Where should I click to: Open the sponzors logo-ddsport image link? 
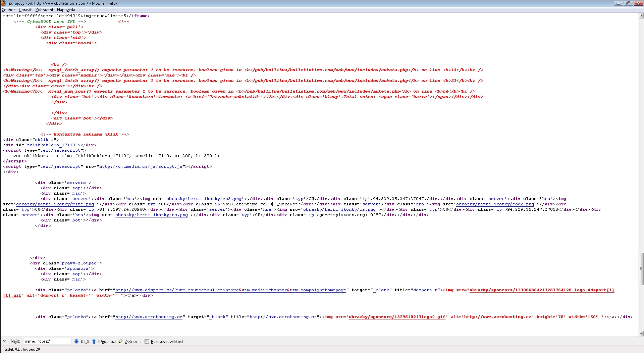542,290
